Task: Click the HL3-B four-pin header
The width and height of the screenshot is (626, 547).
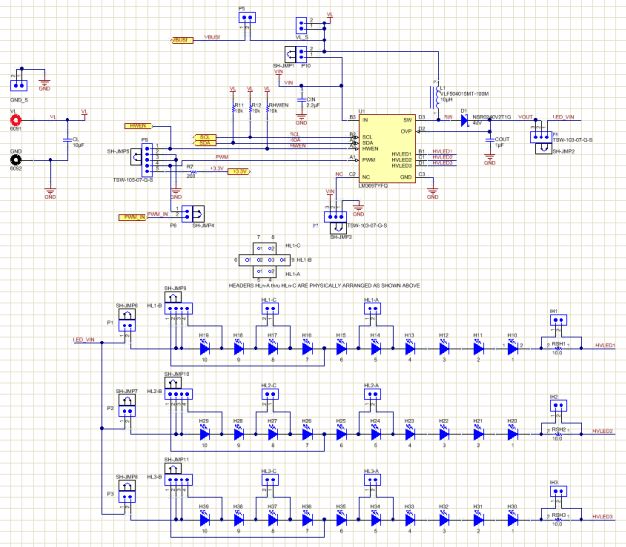Action: (178, 480)
